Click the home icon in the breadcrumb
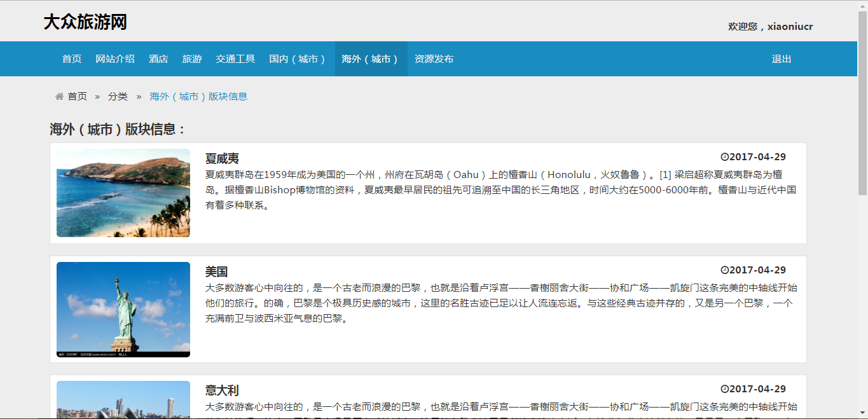 coord(59,97)
